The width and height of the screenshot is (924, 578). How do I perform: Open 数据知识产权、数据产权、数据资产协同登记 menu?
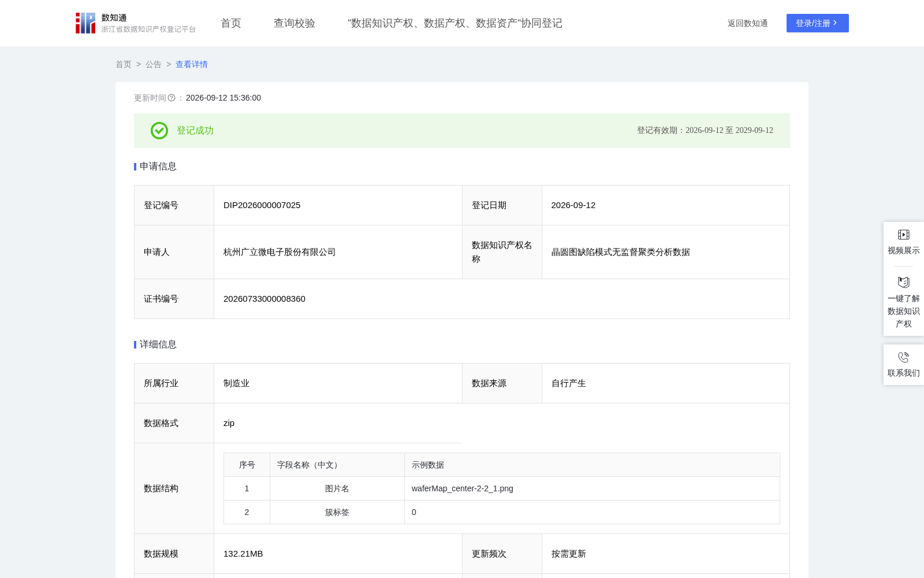[455, 23]
